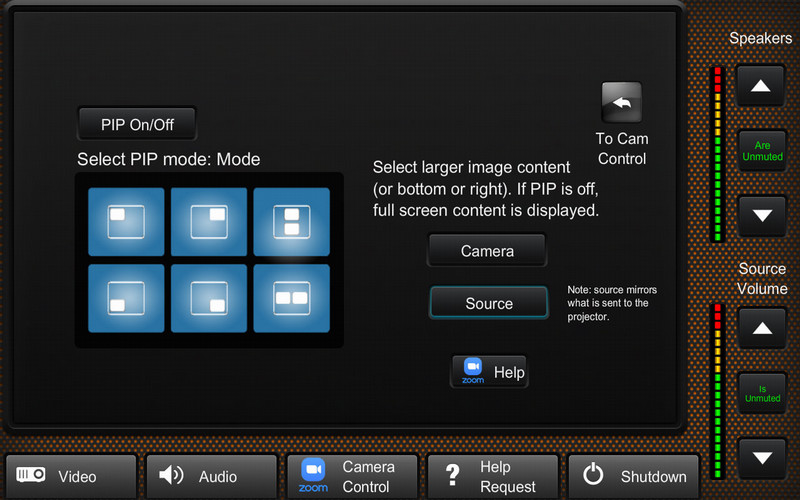Open the Zoom Help button
The height and width of the screenshot is (500, 800).
[x=489, y=372]
